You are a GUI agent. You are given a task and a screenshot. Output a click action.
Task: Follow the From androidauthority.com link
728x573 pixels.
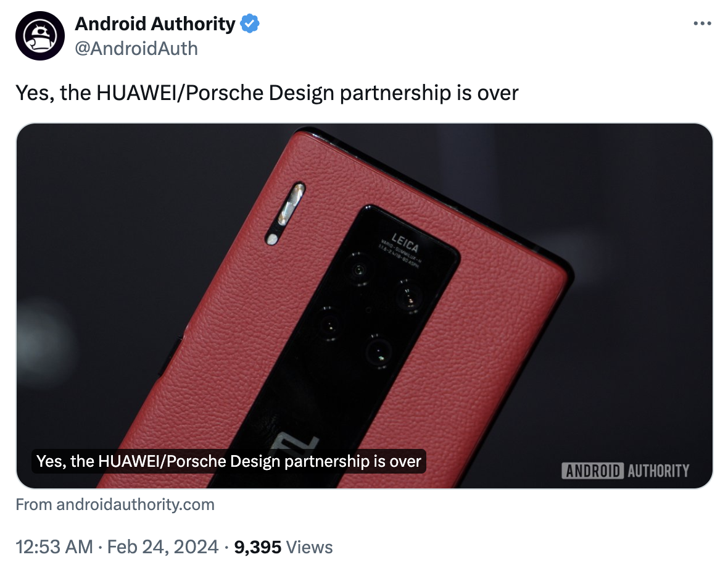(x=115, y=504)
